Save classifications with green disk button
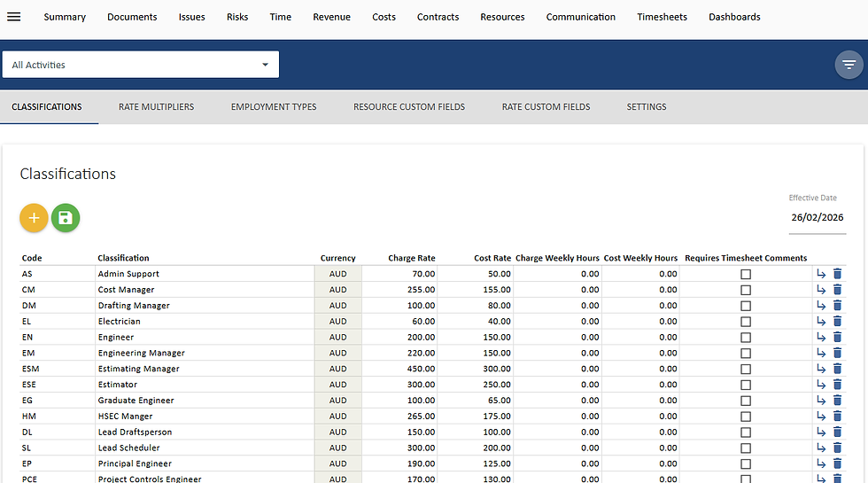Viewport: 868px width, 483px height. pos(66,218)
